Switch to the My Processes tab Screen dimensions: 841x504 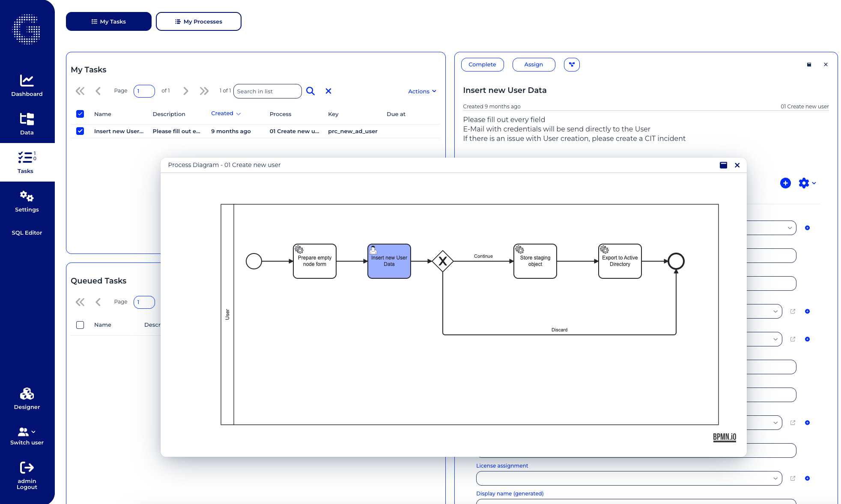(199, 21)
